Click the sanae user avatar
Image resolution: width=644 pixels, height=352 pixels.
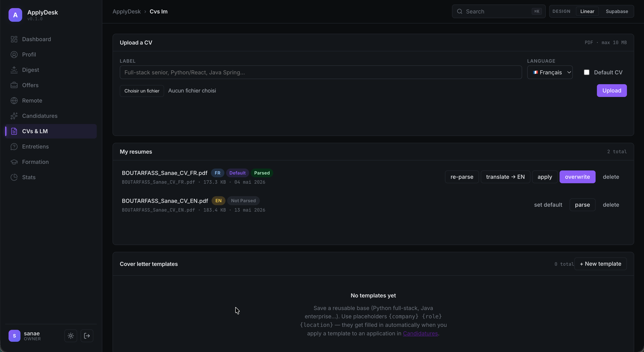coord(14,336)
